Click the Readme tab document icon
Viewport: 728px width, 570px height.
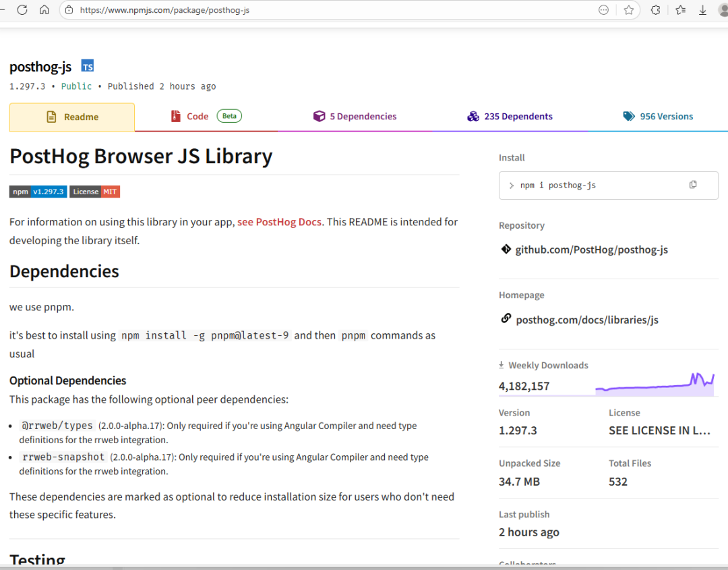pyautogui.click(x=51, y=117)
